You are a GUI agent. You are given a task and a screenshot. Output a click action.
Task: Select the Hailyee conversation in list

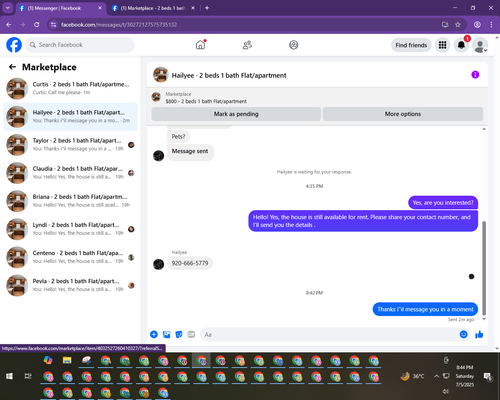tap(70, 117)
